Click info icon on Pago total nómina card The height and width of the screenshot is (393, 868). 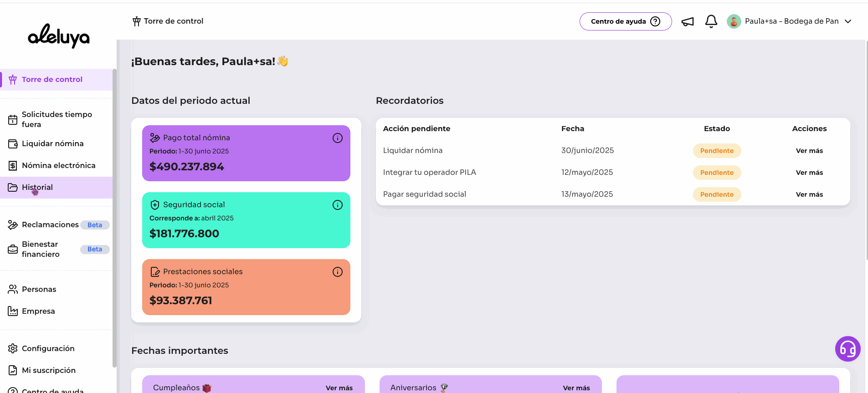337,138
